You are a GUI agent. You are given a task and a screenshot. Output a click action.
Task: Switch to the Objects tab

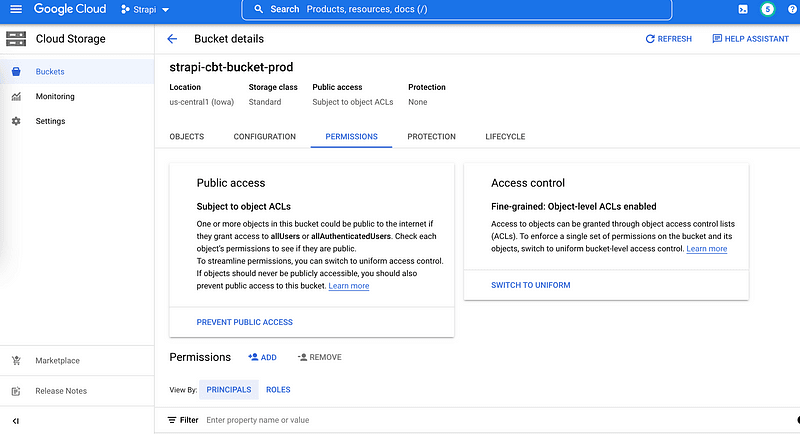point(187,137)
